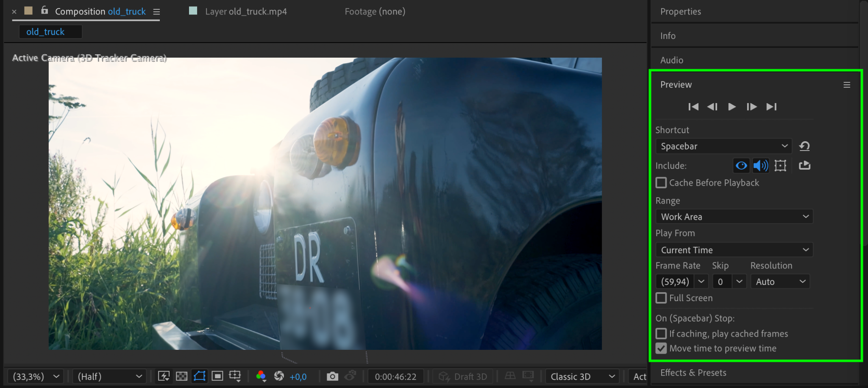The width and height of the screenshot is (868, 388).
Task: Click the 3D ground plane icon
Action: tap(510, 376)
